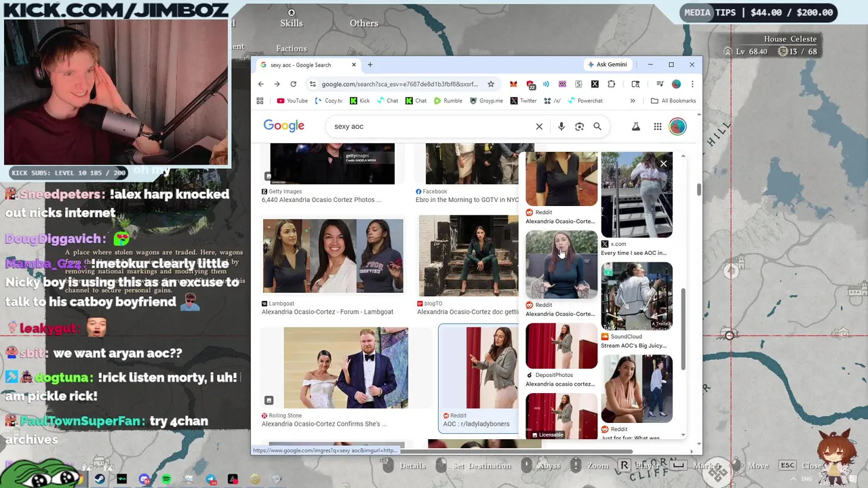Click the X extension icon in toolbar
The height and width of the screenshot is (488, 868).
tap(595, 84)
